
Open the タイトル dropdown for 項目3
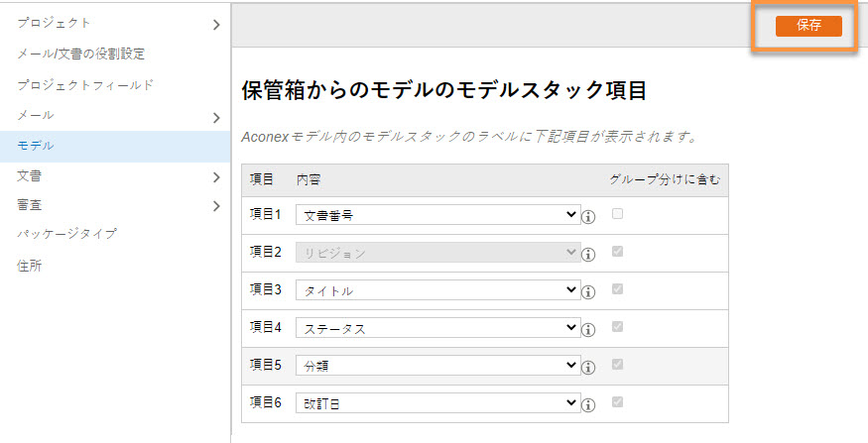437,289
